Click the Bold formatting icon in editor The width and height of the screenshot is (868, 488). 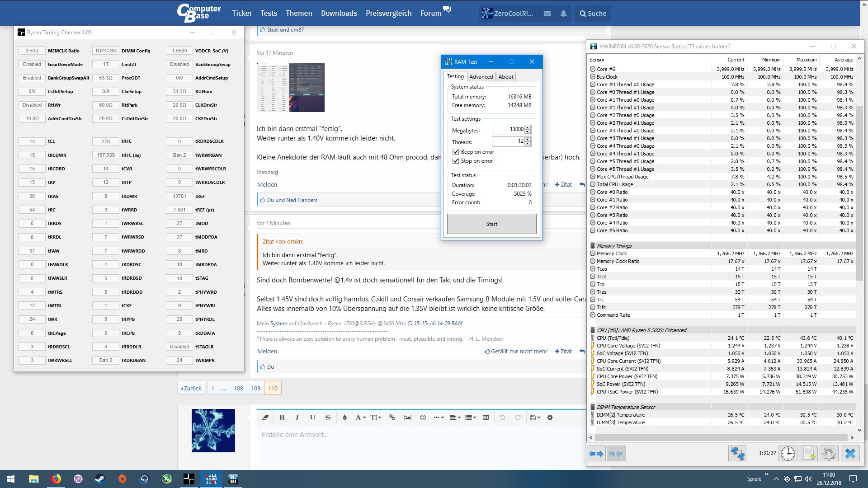click(x=282, y=418)
